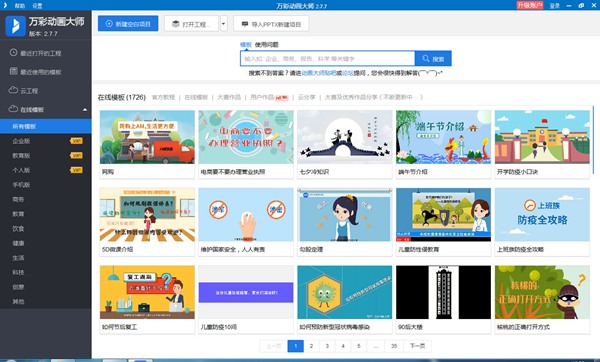600x362 pixels.
Task: Click the plus icon for 新建空白项目
Action: [x=109, y=24]
